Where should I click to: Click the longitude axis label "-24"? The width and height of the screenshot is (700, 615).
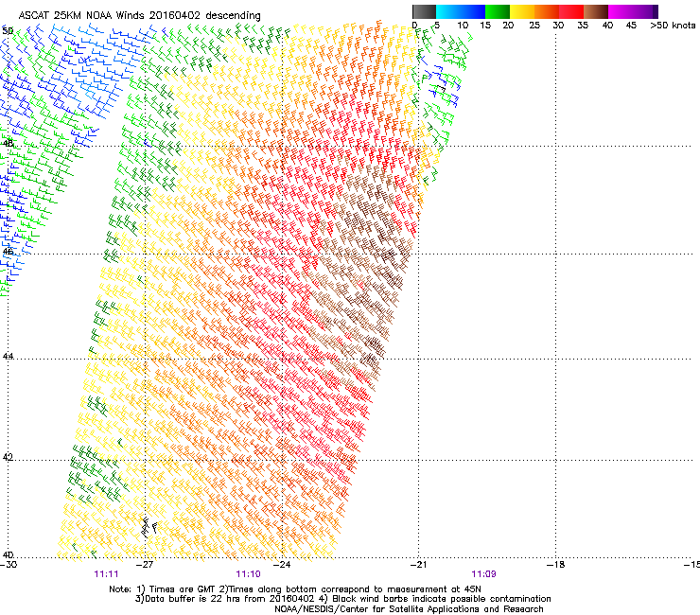(x=282, y=565)
